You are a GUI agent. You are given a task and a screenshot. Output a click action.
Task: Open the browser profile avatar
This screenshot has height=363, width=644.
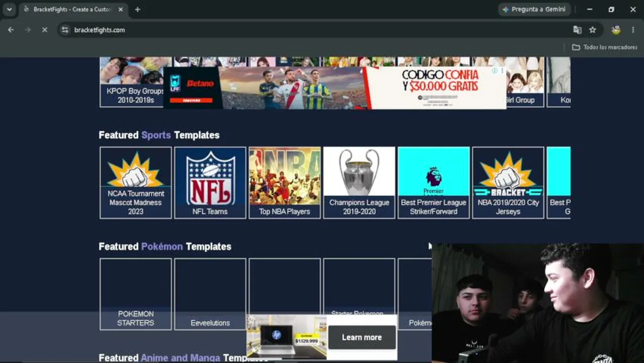[616, 30]
